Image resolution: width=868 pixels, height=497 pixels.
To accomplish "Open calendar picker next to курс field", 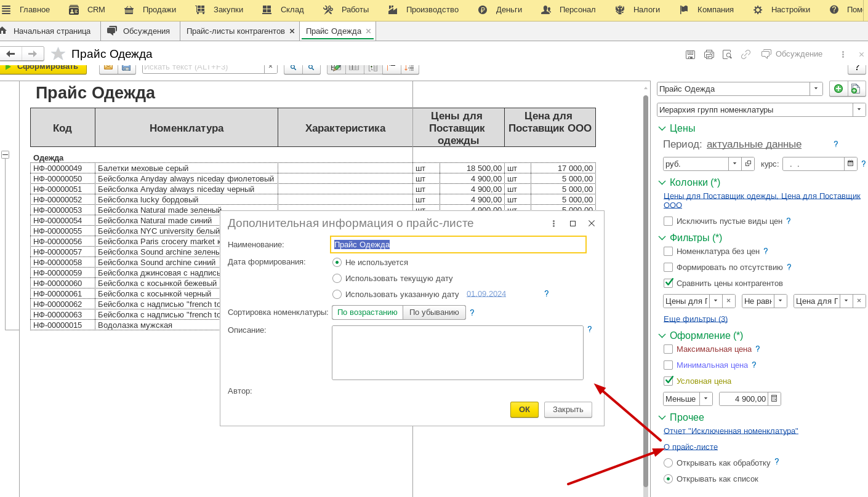I will [x=851, y=164].
